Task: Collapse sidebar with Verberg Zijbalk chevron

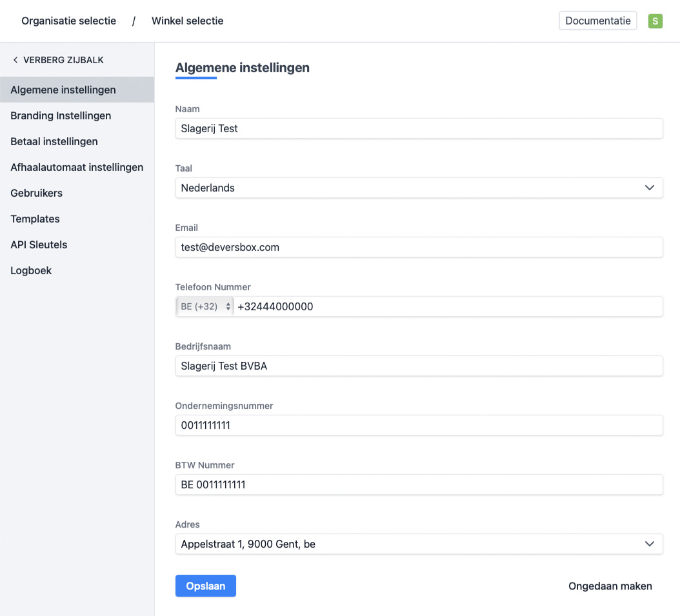Action: [x=16, y=60]
